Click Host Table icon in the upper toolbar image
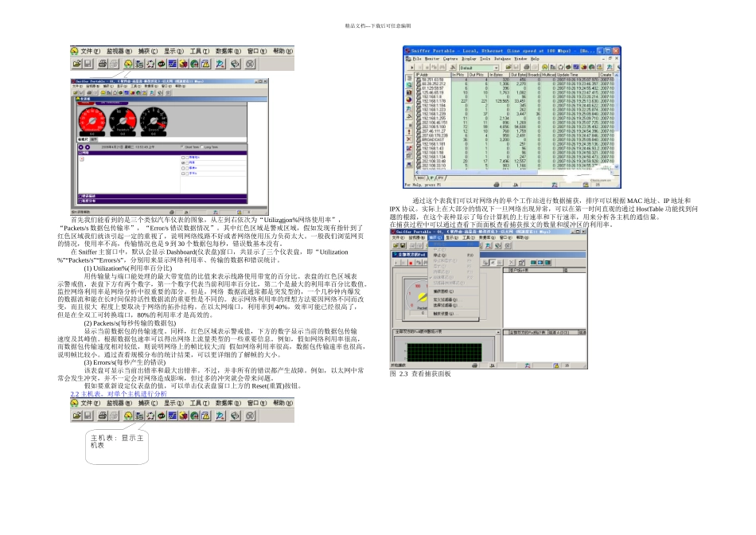Image resolution: width=756 pixels, height=535 pixels. [x=139, y=64]
